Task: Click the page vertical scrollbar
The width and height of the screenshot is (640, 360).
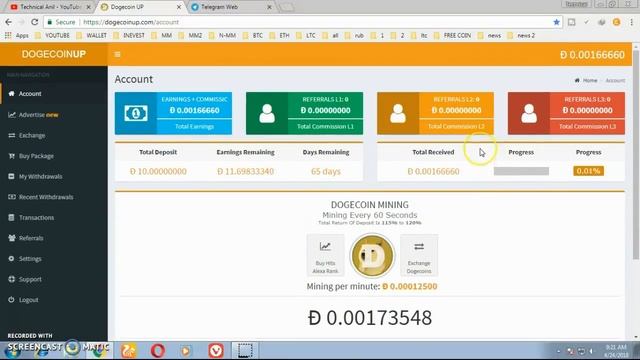Action: [x=636, y=155]
